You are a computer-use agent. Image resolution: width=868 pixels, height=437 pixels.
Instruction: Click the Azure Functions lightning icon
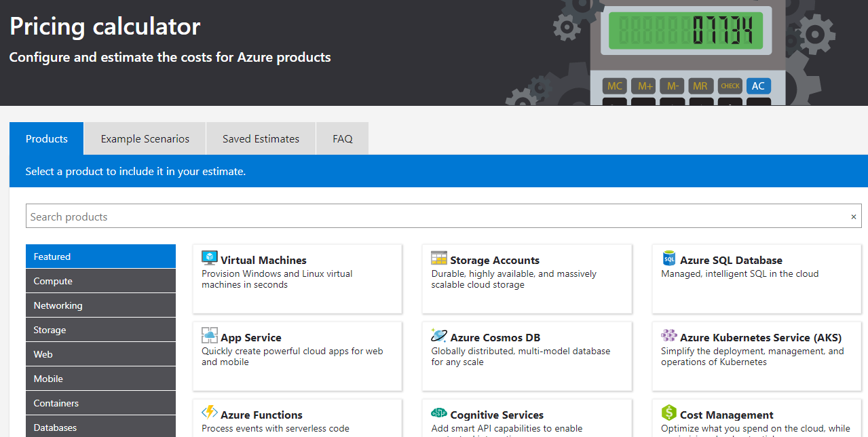210,413
